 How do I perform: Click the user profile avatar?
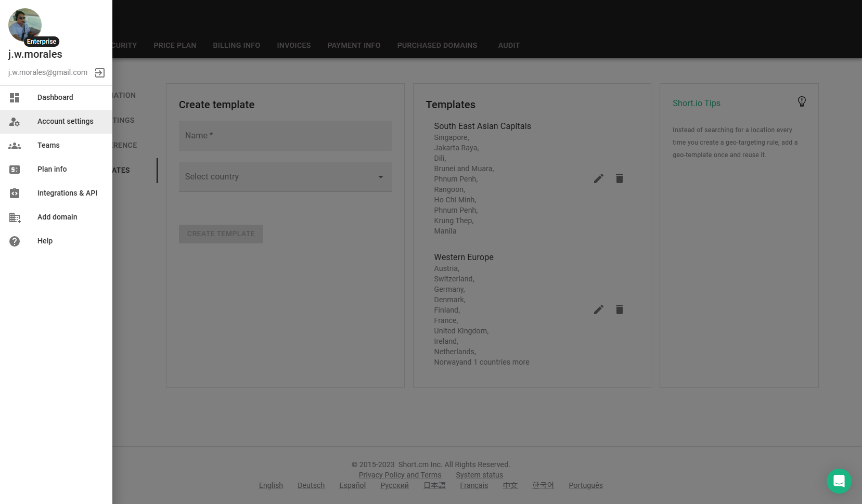pos(25,25)
